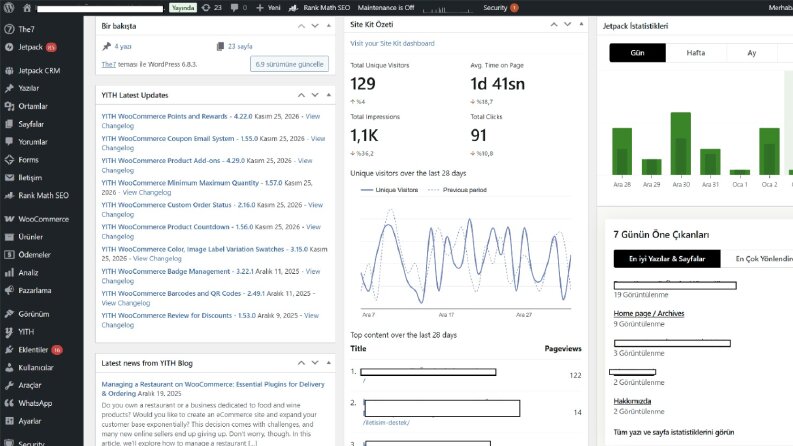Click Kullanıcılar users icon

9,368
